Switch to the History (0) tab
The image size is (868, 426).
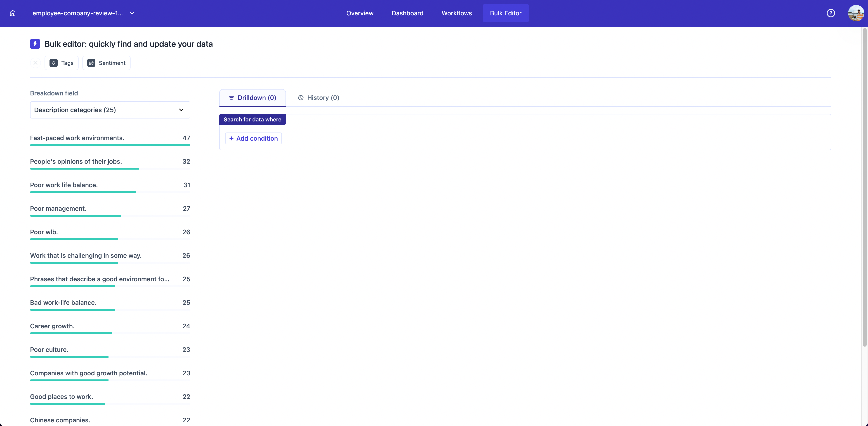pyautogui.click(x=318, y=98)
